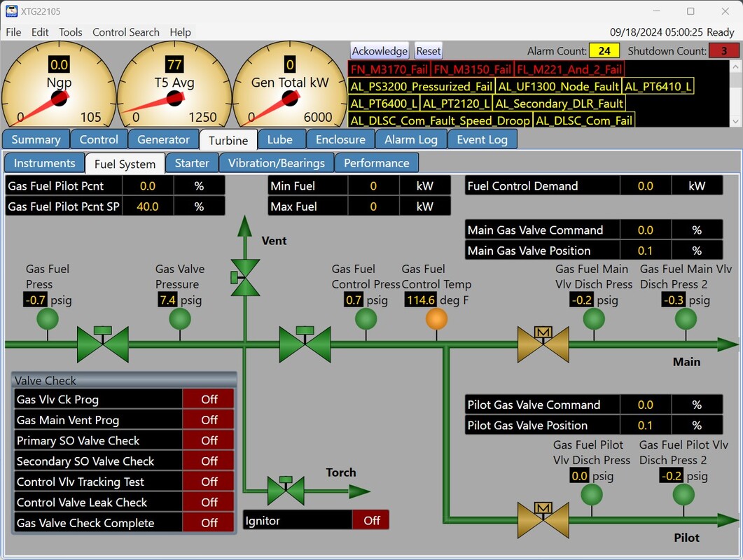Click the Gen Total kW gauge dial
743x560 pixels.
pos(290,85)
